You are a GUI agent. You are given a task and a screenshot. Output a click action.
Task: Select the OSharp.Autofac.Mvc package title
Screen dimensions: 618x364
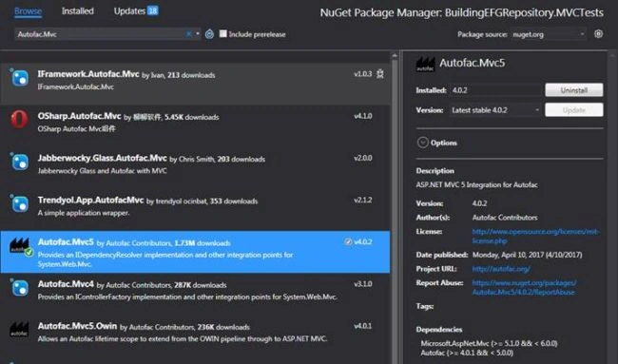click(79, 116)
